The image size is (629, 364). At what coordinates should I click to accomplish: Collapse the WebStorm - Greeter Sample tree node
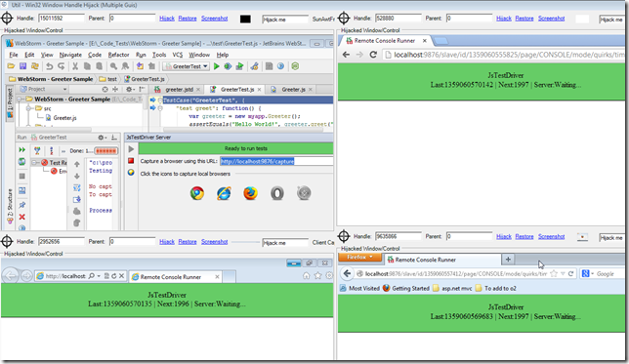click(x=21, y=99)
